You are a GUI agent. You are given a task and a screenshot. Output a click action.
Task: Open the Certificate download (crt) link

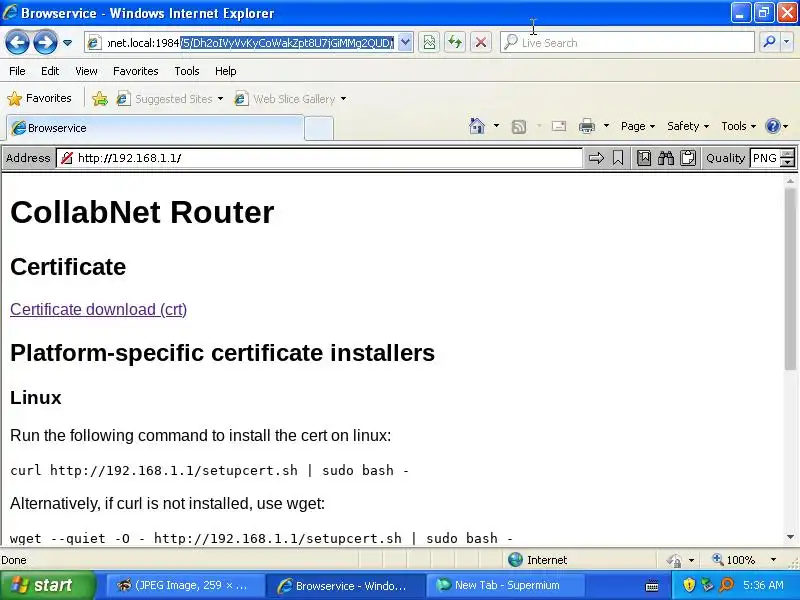pyautogui.click(x=98, y=309)
